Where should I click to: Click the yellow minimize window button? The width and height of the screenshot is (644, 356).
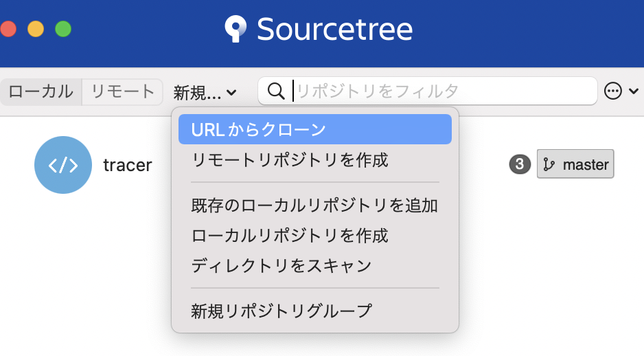36,29
